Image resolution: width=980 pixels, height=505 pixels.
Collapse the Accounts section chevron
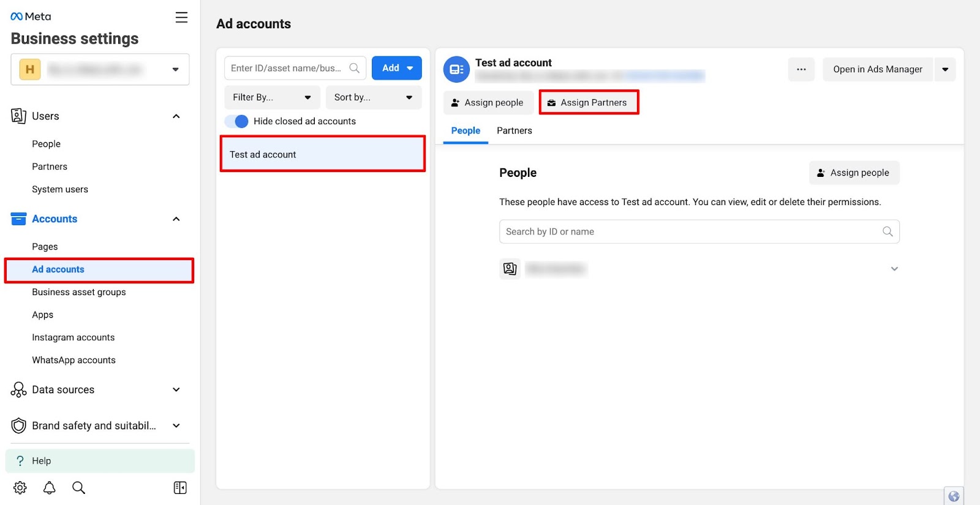176,219
